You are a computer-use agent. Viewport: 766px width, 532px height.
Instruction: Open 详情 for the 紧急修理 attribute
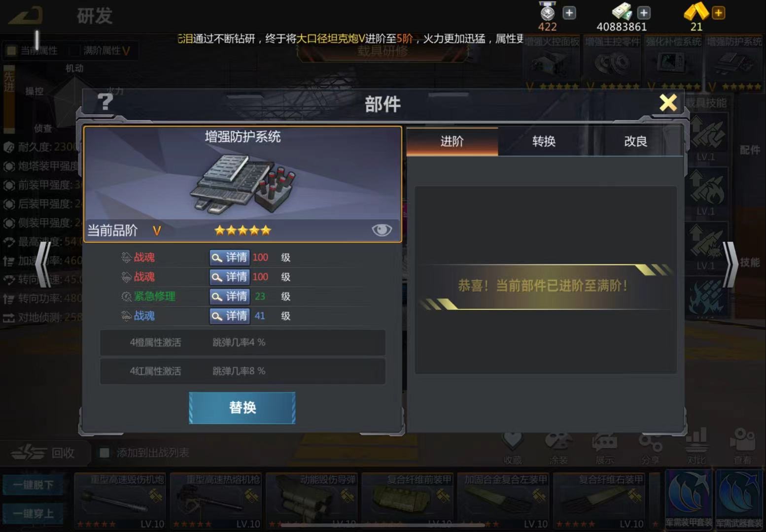pos(229,297)
